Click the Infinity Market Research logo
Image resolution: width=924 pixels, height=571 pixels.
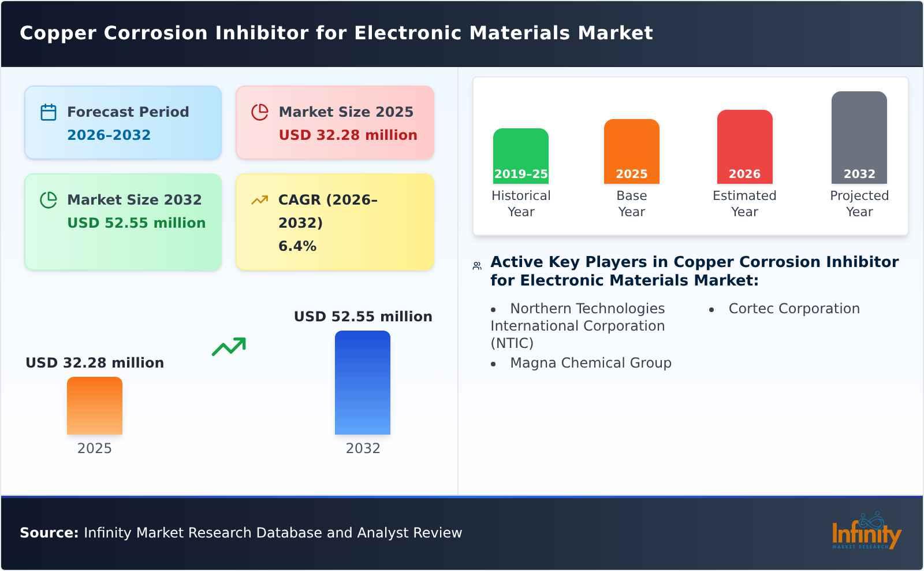[867, 532]
